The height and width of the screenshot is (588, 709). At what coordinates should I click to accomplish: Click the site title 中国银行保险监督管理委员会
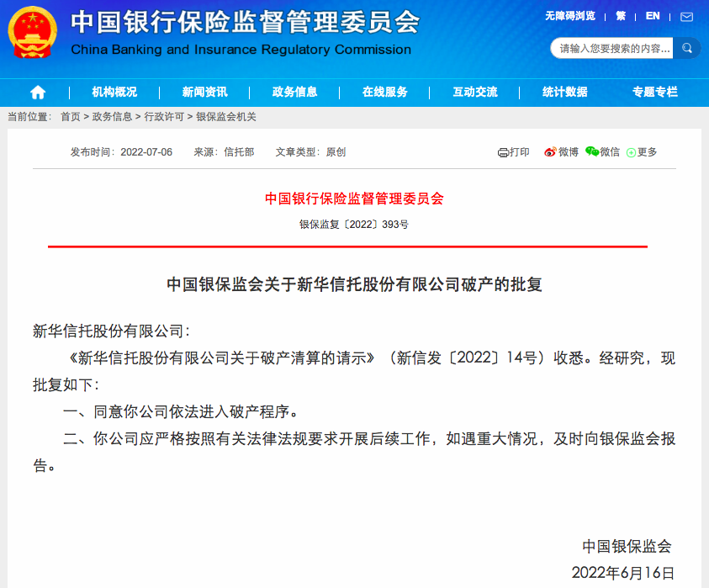tap(245, 22)
